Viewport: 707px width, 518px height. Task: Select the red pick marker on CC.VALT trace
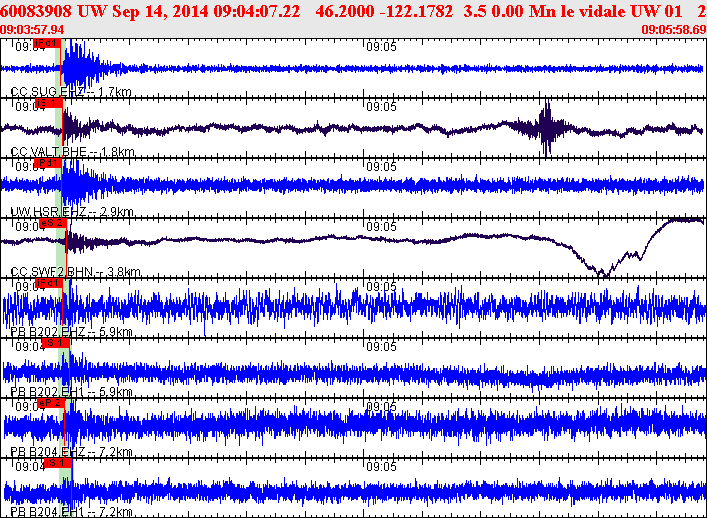[46, 104]
